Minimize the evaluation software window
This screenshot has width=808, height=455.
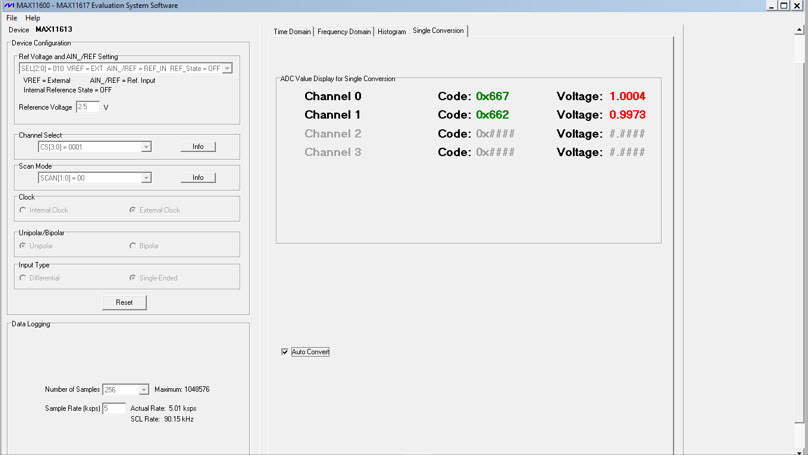coord(771,6)
